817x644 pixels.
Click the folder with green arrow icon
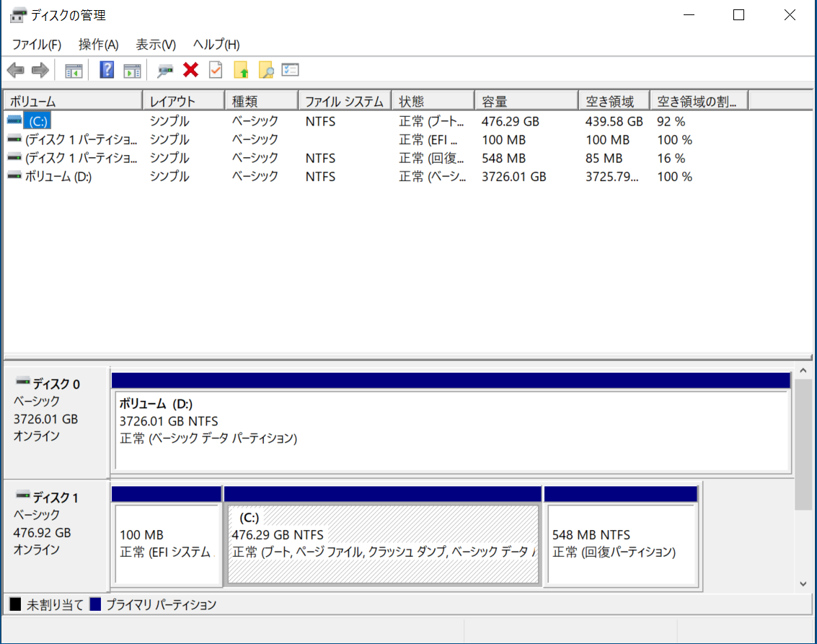pyautogui.click(x=241, y=70)
